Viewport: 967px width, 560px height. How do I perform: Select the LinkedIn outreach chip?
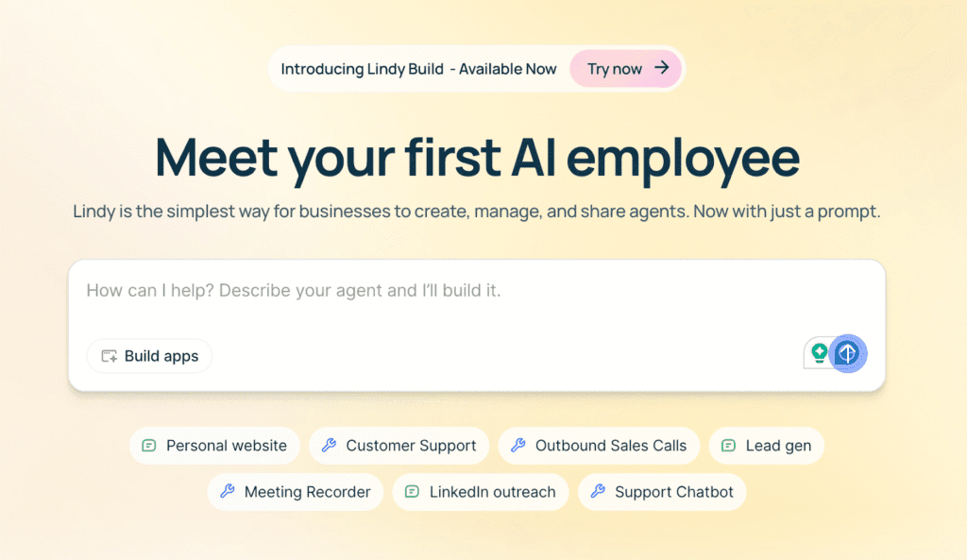click(x=481, y=492)
